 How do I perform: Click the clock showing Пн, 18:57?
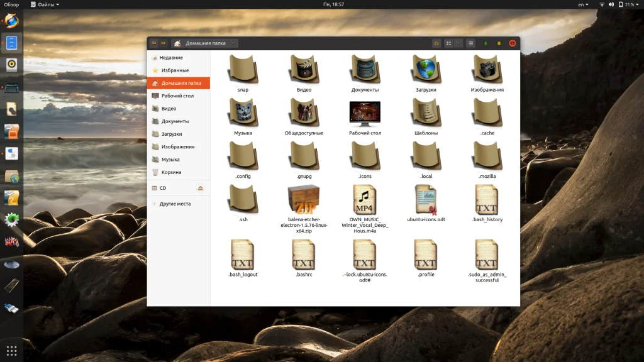[333, 4]
